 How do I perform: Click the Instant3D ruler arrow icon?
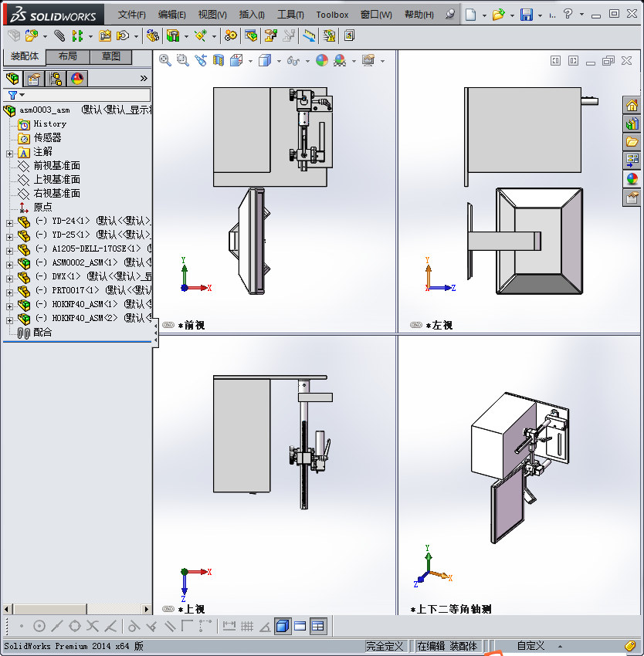click(x=309, y=36)
